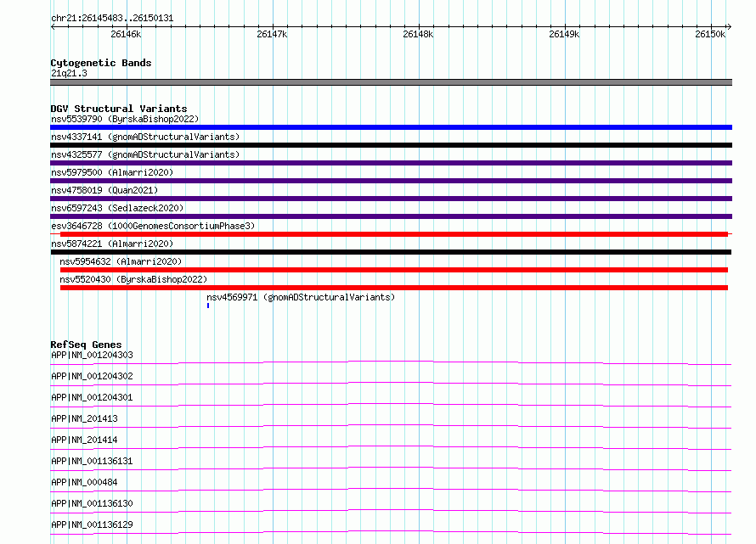
Task: Click the DGV Structural Variants track title
Action: tap(119, 109)
